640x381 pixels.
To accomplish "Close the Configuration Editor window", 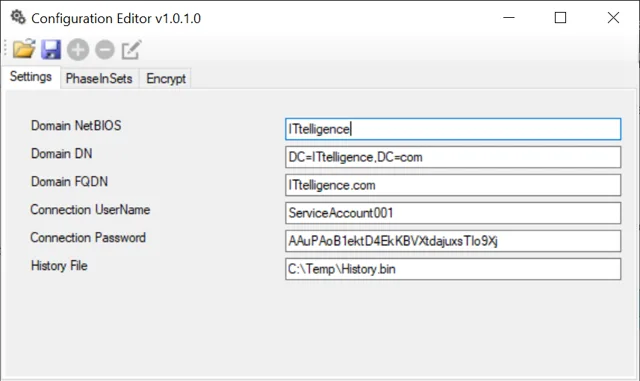I will point(613,18).
